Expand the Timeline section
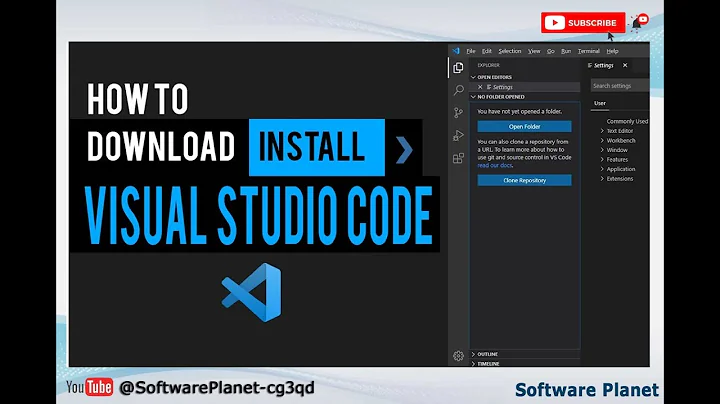Screen dimensions: 720x404 click(x=488, y=364)
